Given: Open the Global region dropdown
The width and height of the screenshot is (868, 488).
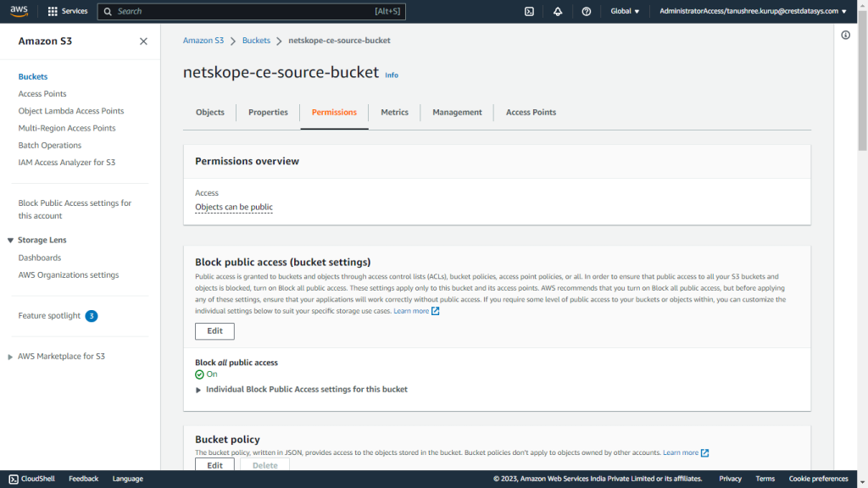Looking at the screenshot, I should click(x=625, y=11).
